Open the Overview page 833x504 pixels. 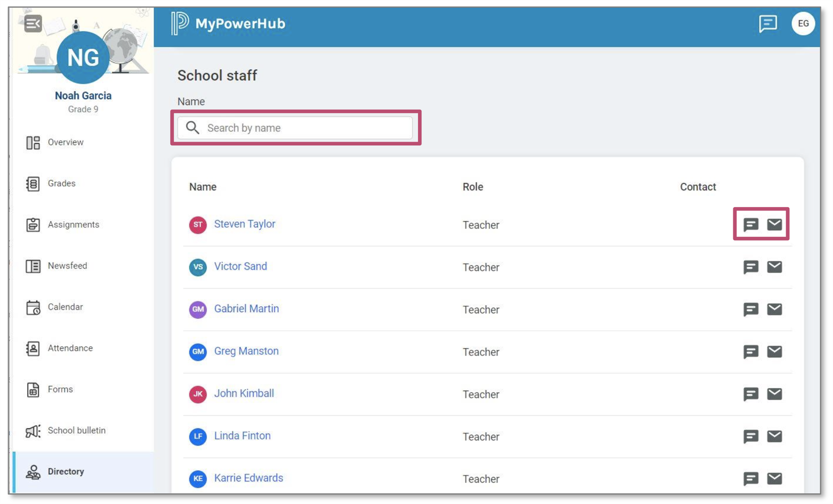pos(83,142)
